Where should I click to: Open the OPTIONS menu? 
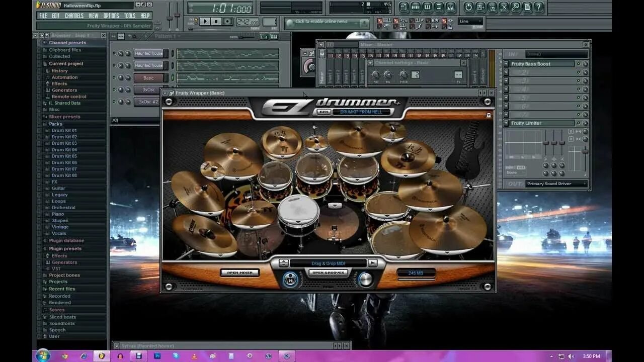(x=111, y=16)
